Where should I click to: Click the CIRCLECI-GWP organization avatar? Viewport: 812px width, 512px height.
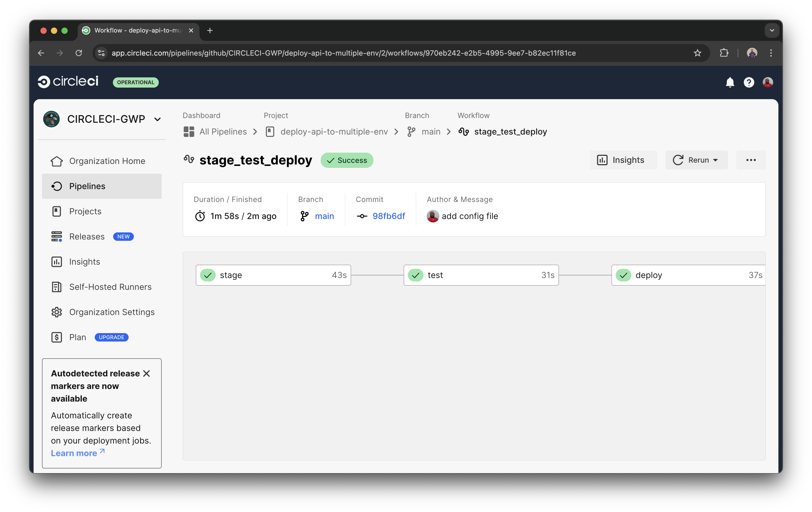51,119
